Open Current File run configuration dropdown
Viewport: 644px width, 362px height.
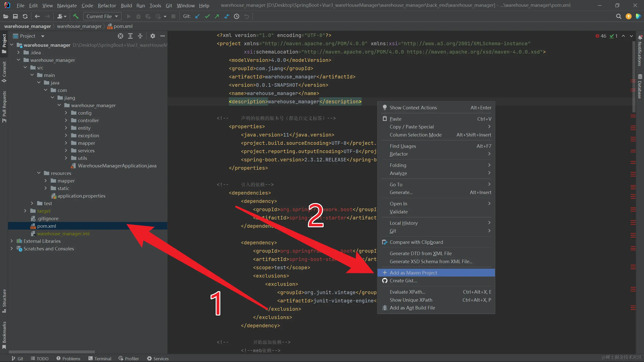click(x=102, y=16)
